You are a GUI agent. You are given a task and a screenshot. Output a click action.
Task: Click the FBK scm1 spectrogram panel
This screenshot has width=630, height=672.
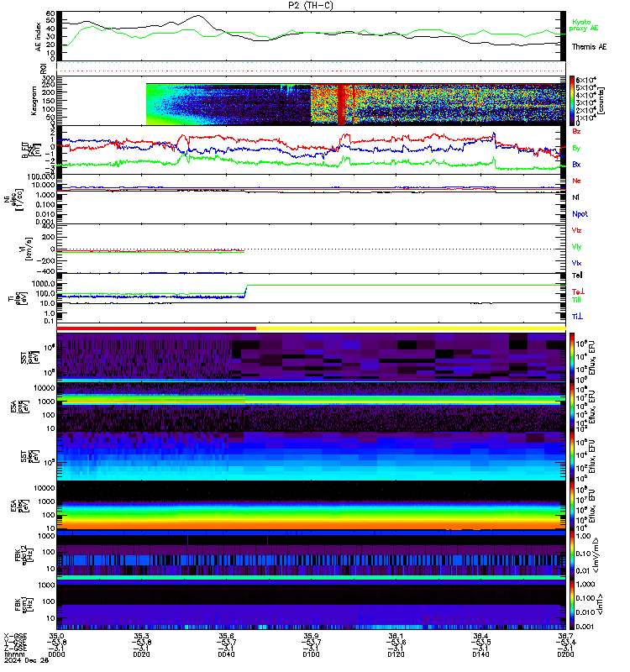tap(311, 605)
